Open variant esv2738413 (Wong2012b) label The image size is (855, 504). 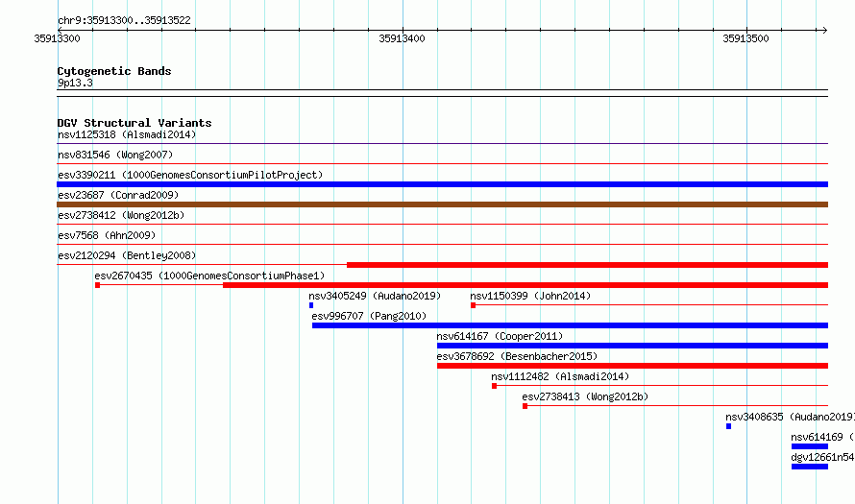click(x=585, y=396)
